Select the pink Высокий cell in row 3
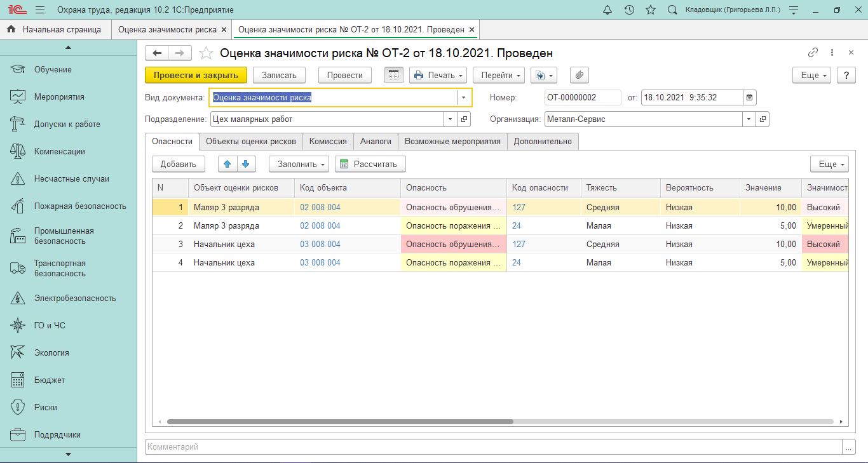The image size is (868, 463). 825,244
